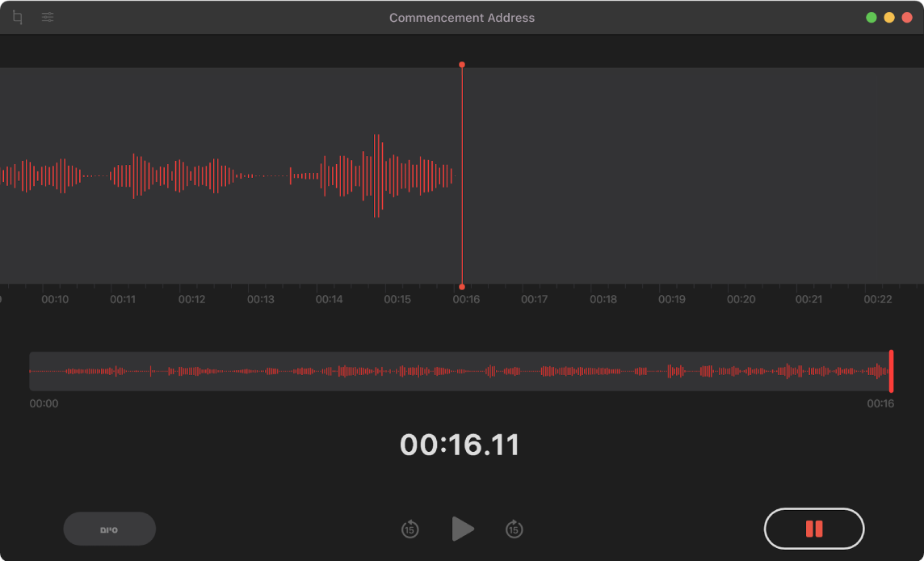Screen dimensions: 924x561
Task: Click the 00:16.11 elapsed time display
Action: point(460,445)
